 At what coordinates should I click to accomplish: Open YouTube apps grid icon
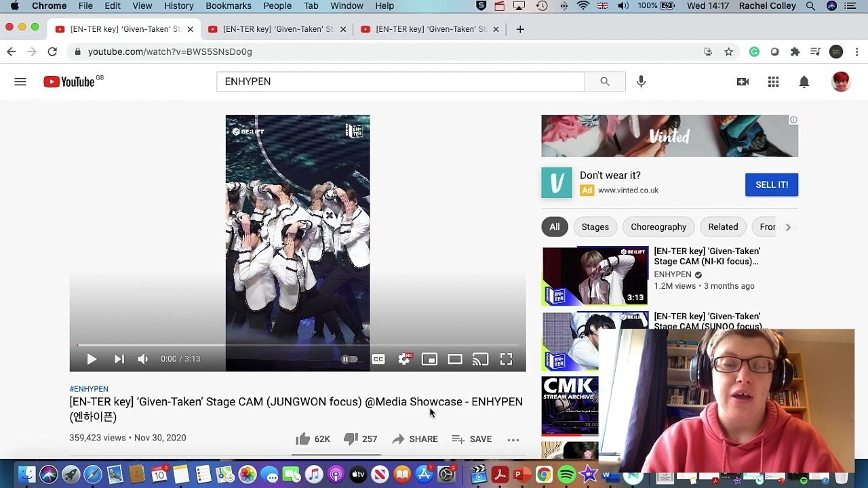tap(773, 82)
